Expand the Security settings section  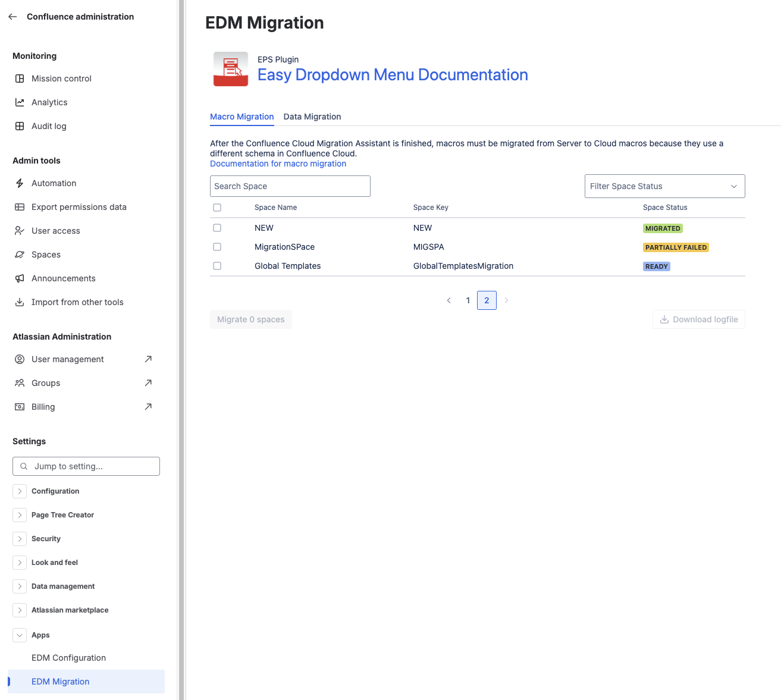point(20,539)
